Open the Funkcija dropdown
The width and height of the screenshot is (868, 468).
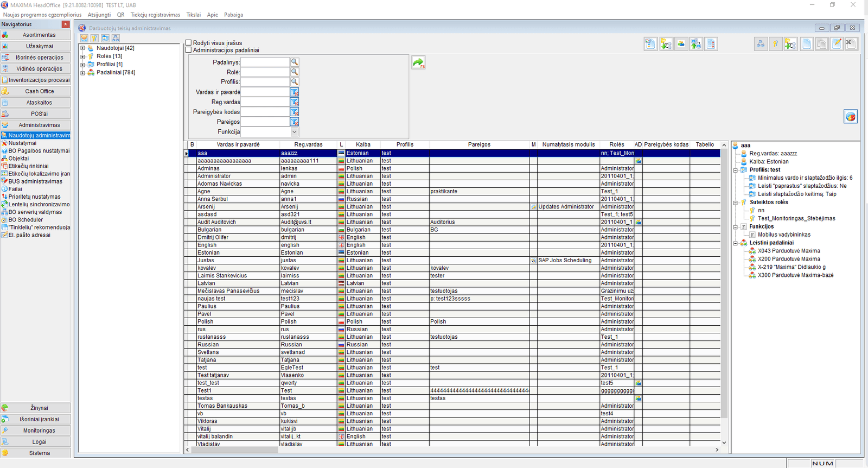point(294,132)
